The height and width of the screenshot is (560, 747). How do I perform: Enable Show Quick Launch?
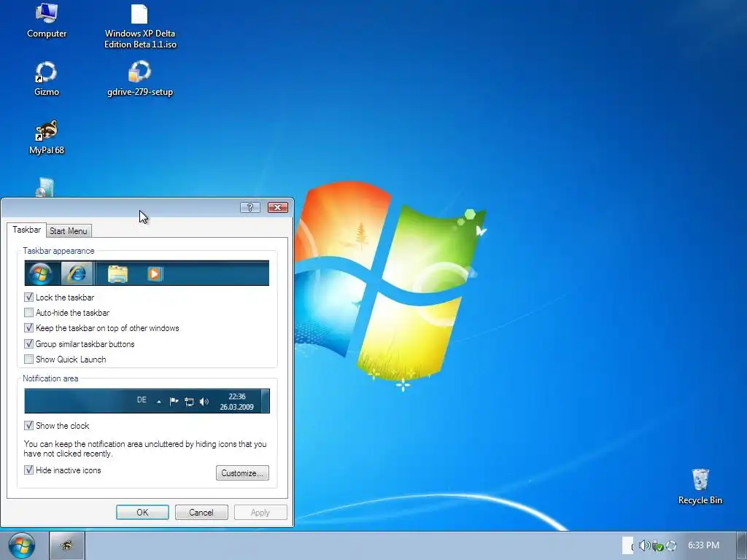tap(28, 359)
